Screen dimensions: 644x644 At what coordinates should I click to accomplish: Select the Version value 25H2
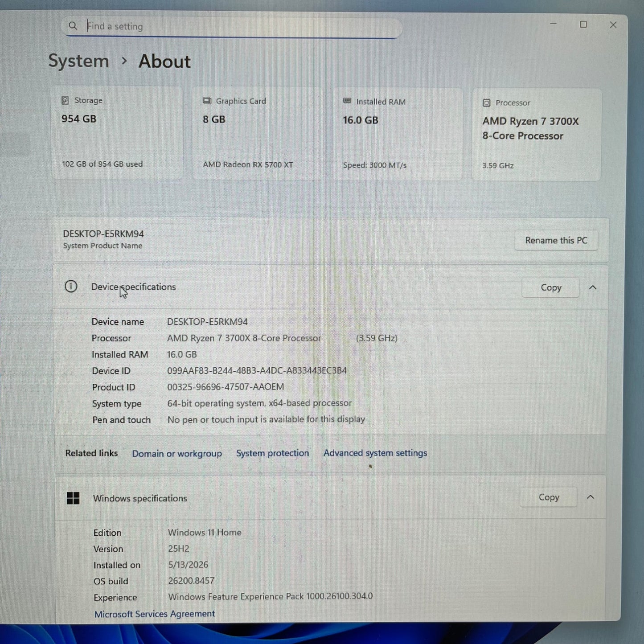(179, 549)
